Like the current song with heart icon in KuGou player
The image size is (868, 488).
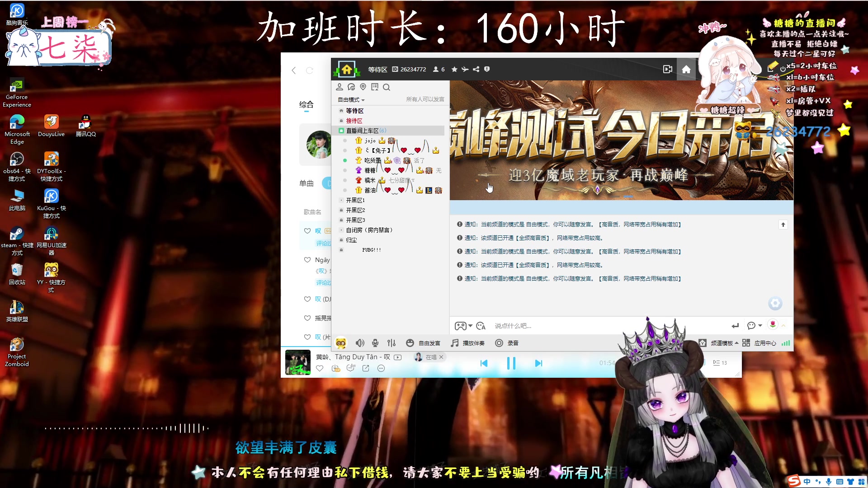coord(320,368)
